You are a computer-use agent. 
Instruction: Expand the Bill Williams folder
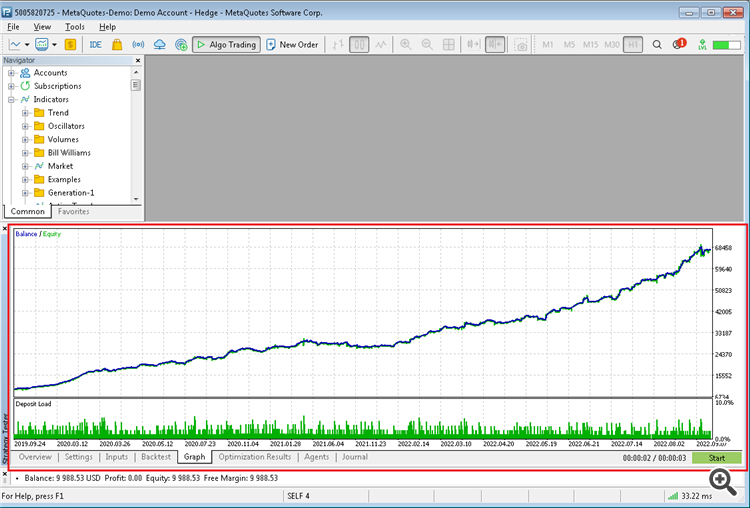pos(25,153)
